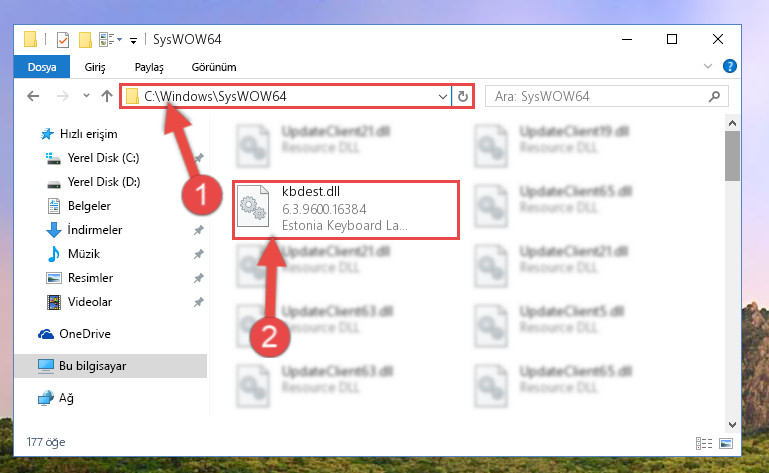Click the vertical scrollbar thumb
The width and height of the screenshot is (769, 473).
point(732,156)
